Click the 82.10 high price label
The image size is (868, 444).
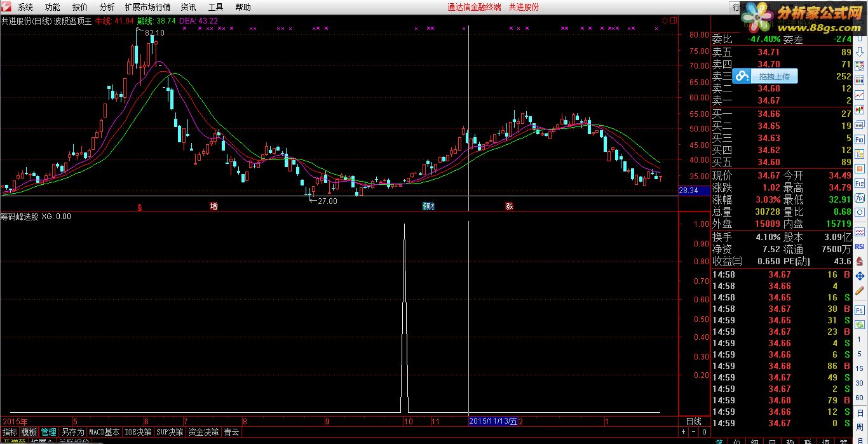[x=155, y=32]
